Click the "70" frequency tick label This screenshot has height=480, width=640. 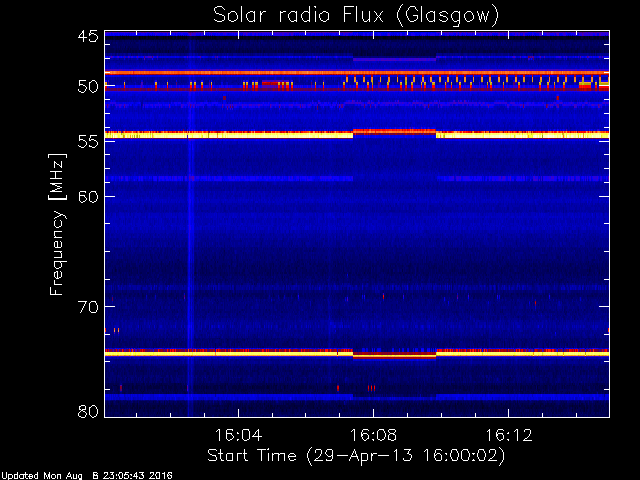88,307
